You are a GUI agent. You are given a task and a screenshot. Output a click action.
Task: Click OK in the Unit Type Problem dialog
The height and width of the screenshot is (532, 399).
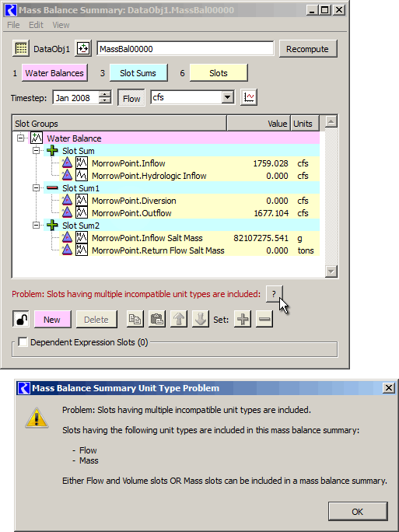pyautogui.click(x=358, y=511)
